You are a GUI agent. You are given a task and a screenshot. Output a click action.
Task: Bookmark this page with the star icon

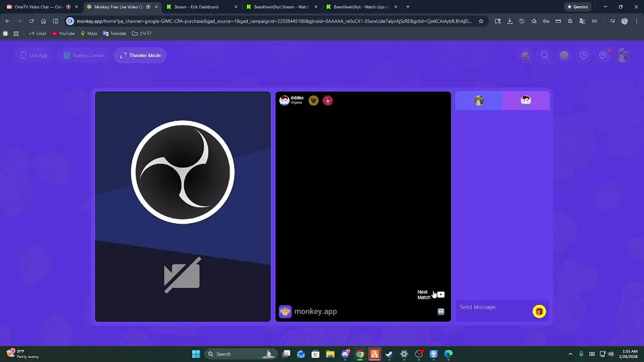[481, 21]
